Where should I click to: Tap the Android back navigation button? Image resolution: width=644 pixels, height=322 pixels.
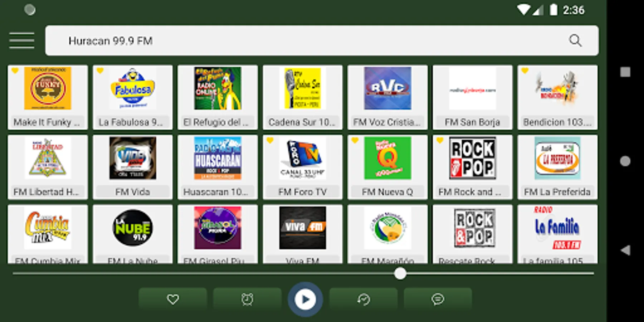tap(625, 250)
